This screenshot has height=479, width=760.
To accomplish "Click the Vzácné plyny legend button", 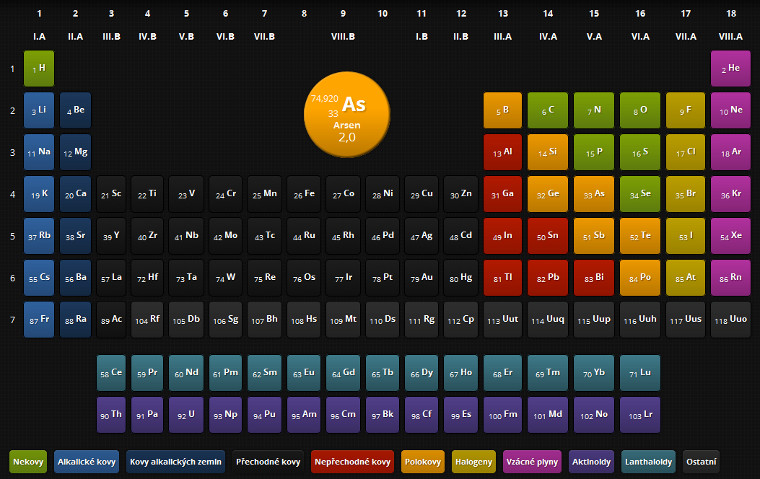I will 532,462.
